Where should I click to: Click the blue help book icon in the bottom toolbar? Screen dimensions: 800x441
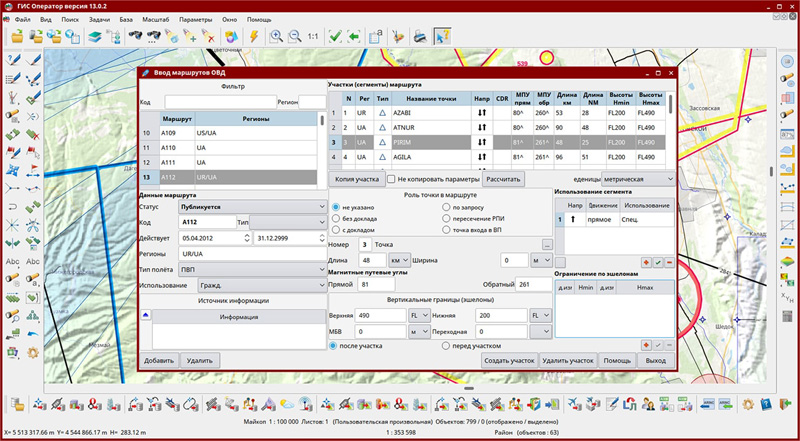766,404
